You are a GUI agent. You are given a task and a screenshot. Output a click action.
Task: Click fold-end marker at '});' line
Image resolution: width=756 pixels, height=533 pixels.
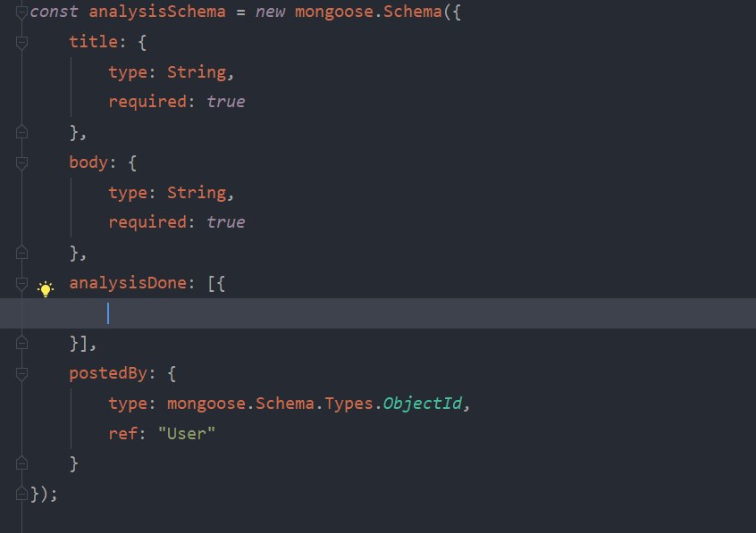pyautogui.click(x=21, y=494)
